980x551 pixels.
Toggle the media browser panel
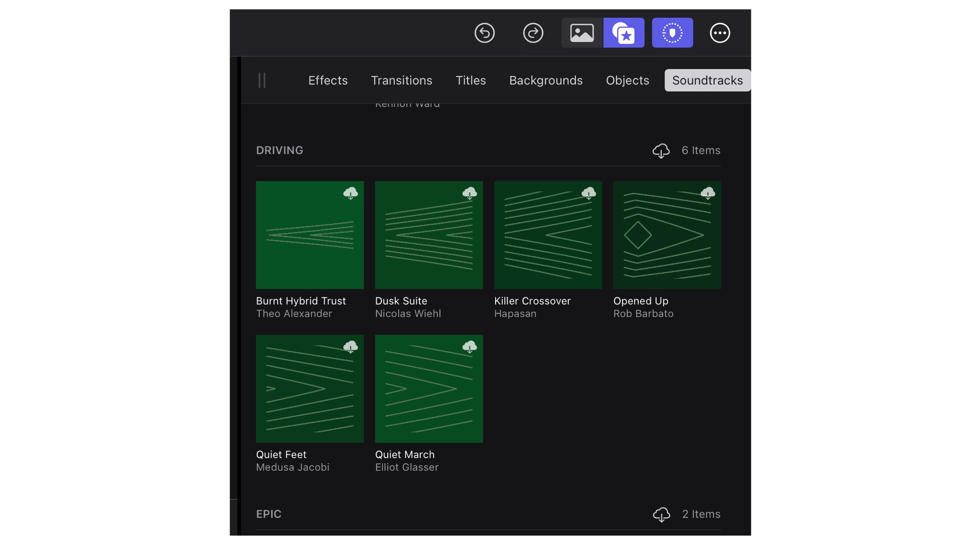pos(581,33)
